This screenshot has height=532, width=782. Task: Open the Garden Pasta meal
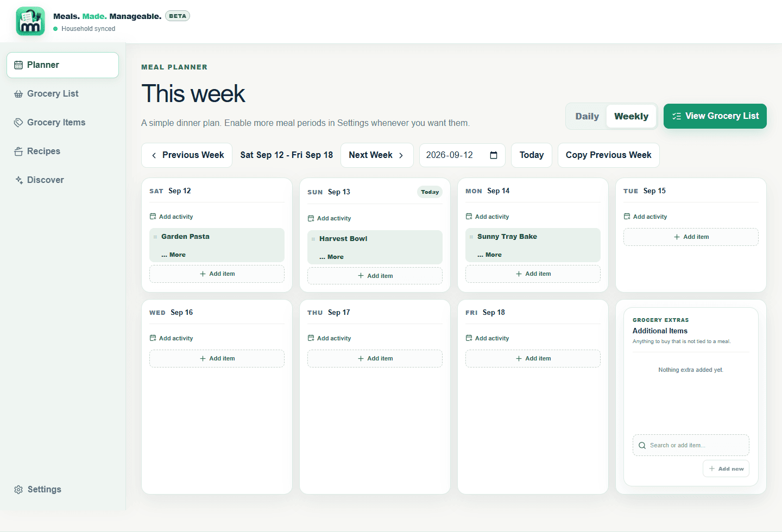coord(185,237)
